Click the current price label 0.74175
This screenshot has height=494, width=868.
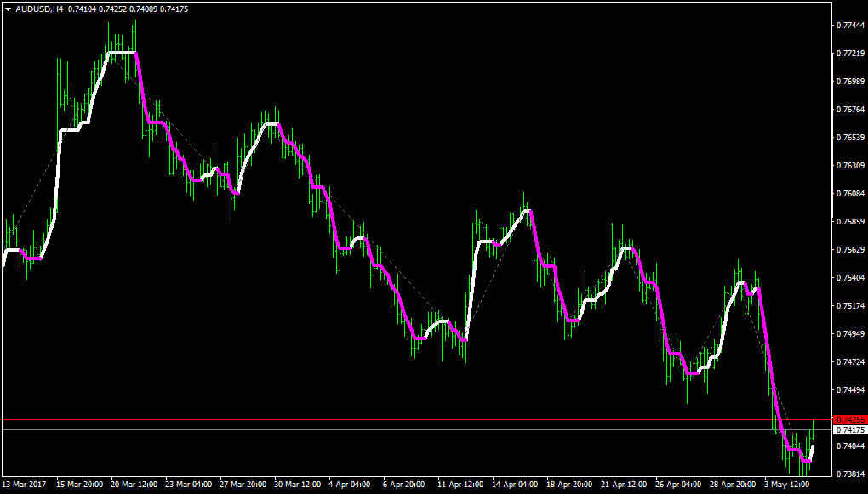850,430
